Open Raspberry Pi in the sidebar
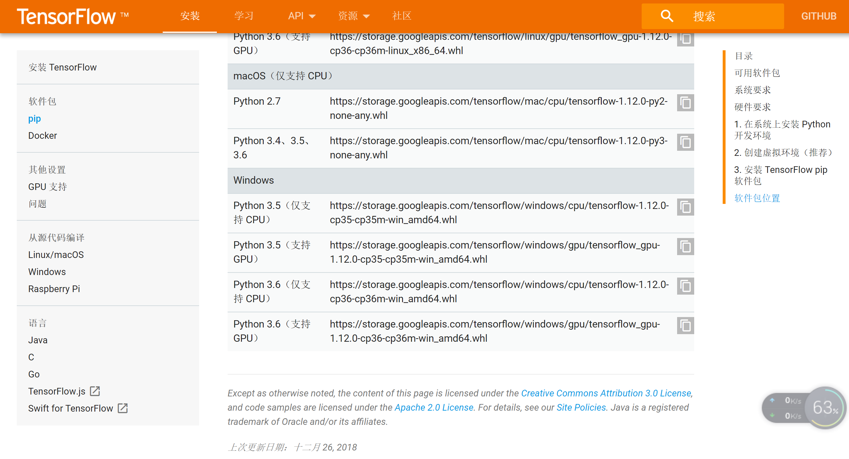 (x=54, y=288)
